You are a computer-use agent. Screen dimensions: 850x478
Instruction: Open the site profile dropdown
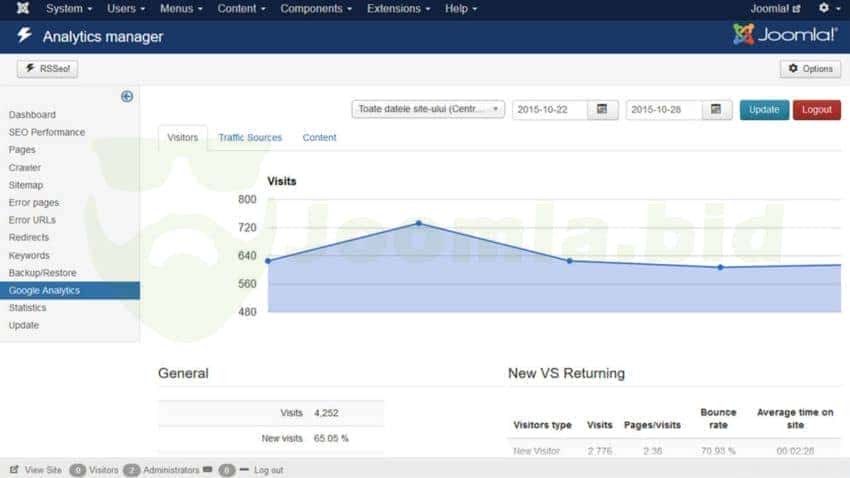tap(428, 109)
